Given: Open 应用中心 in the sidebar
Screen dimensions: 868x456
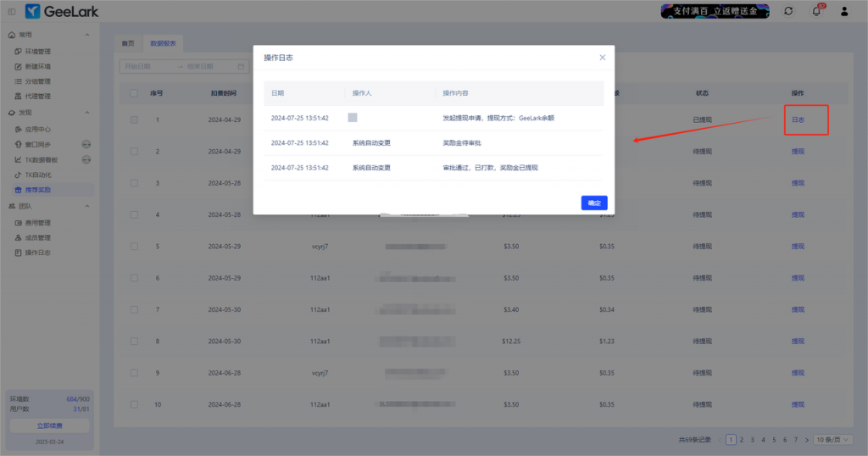Looking at the screenshot, I should click(37, 130).
